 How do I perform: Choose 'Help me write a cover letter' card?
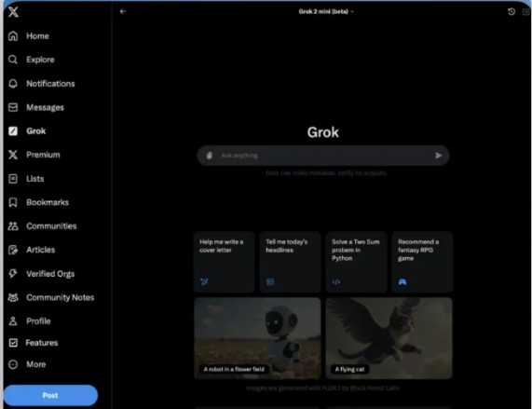pos(224,262)
